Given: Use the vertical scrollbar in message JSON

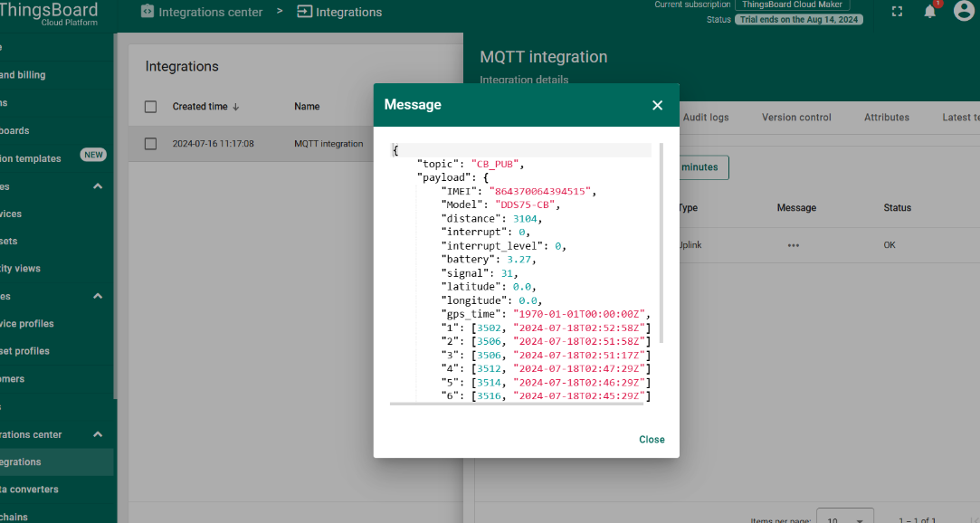Looking at the screenshot, I should (x=661, y=243).
